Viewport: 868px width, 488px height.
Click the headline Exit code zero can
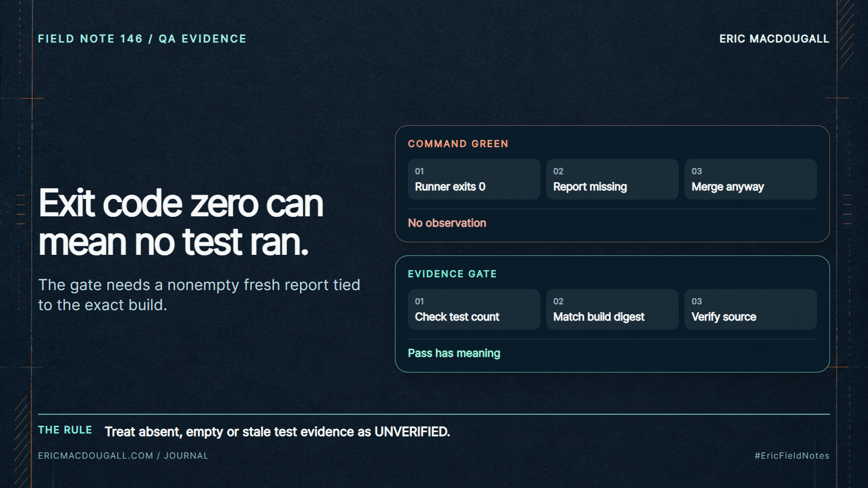(181, 203)
